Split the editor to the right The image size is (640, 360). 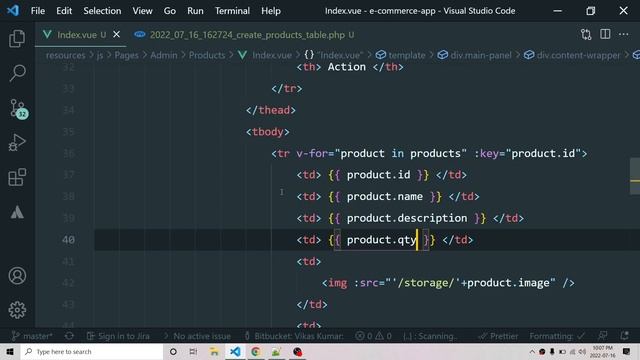(605, 34)
